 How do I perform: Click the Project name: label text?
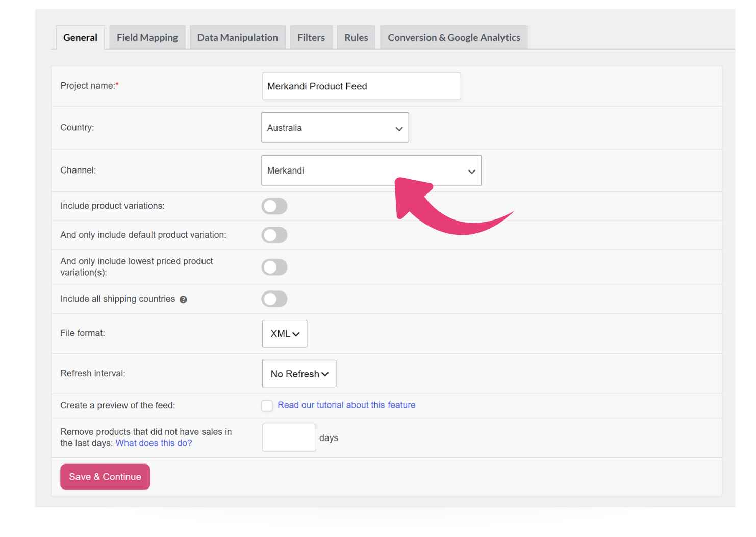pyautogui.click(x=90, y=86)
